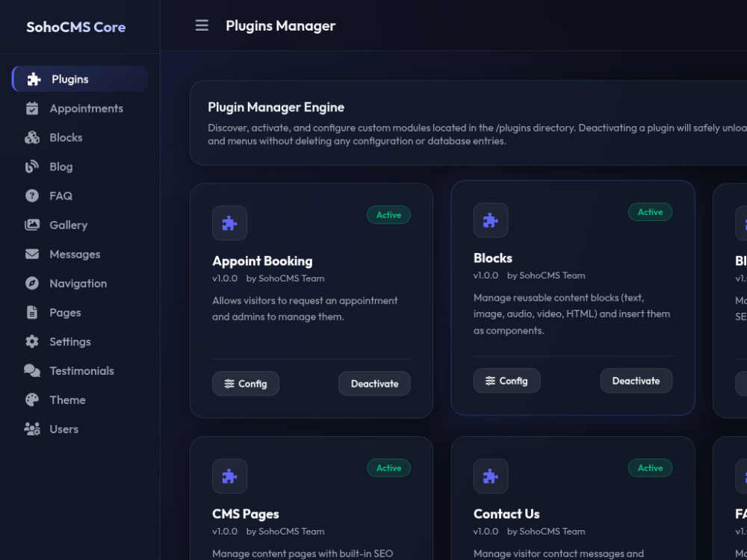Click the Pages document icon

coord(32,312)
